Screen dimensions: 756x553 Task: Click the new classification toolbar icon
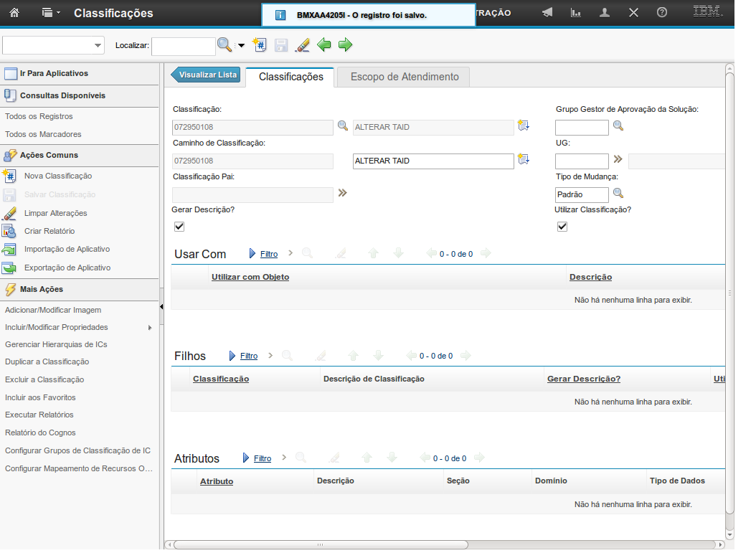pos(260,45)
